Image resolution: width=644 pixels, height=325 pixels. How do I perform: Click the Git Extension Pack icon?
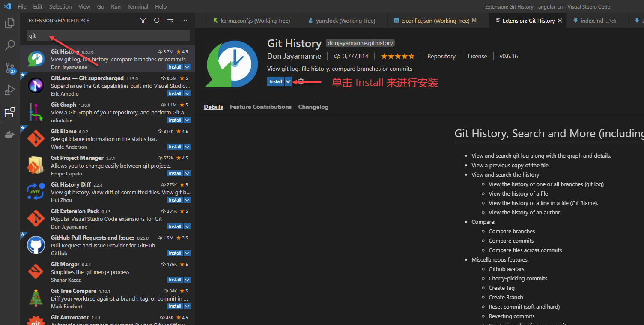pos(36,219)
